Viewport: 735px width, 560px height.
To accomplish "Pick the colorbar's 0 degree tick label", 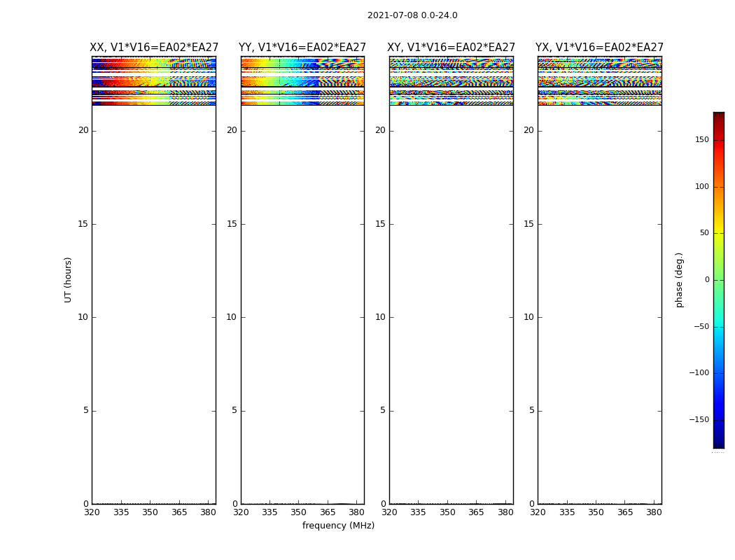I will tap(706, 280).
